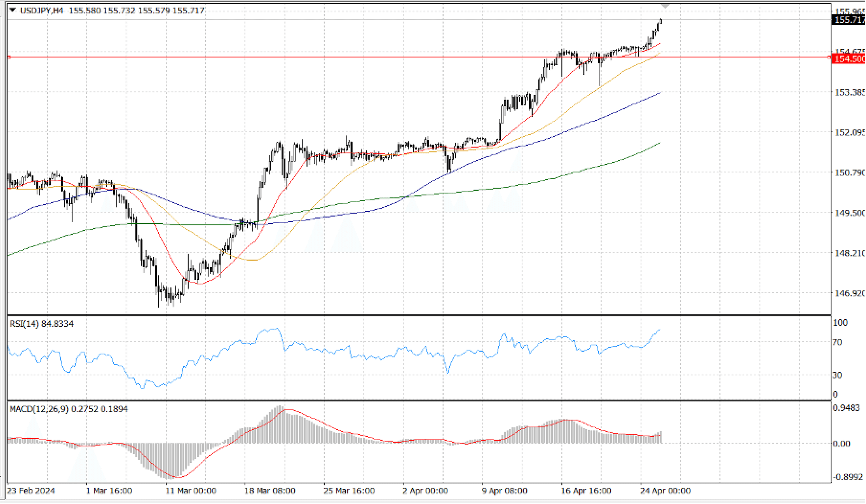Click the 152.095 value on price scale
866x504 pixels.
tap(849, 133)
